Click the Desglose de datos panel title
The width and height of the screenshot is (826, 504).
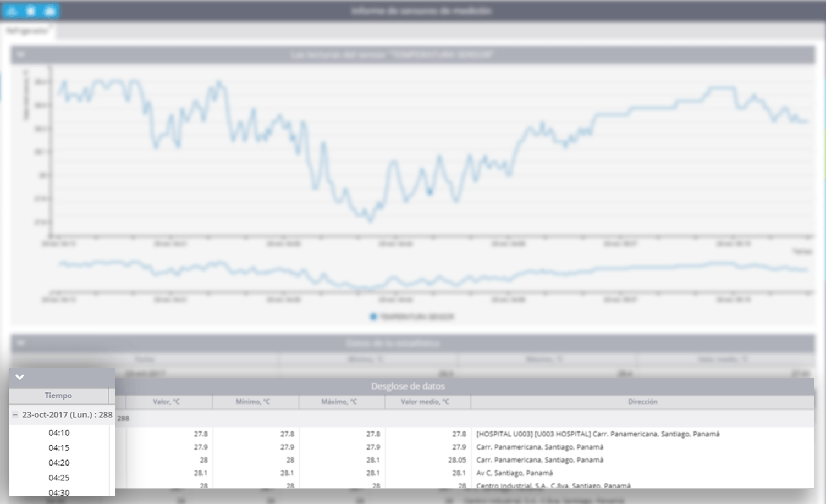[408, 386]
